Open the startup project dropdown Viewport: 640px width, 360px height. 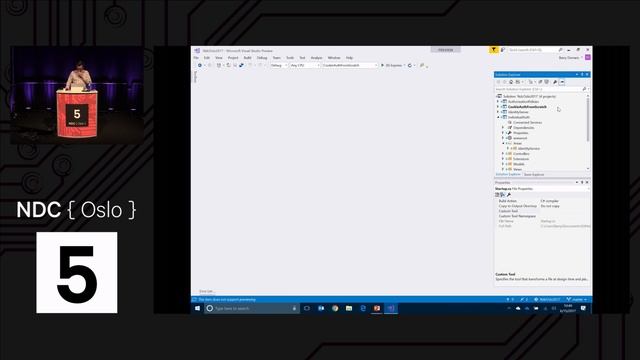[x=350, y=65]
